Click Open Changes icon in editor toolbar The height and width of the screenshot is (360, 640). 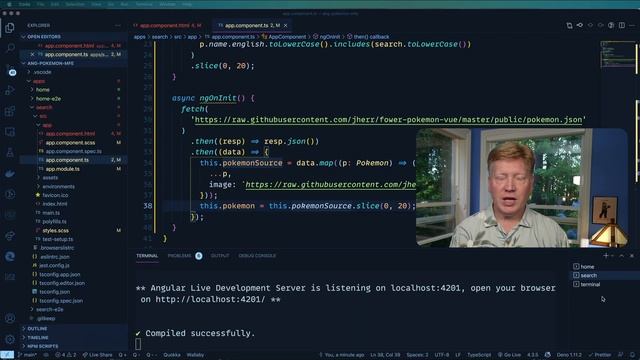[x=569, y=25]
